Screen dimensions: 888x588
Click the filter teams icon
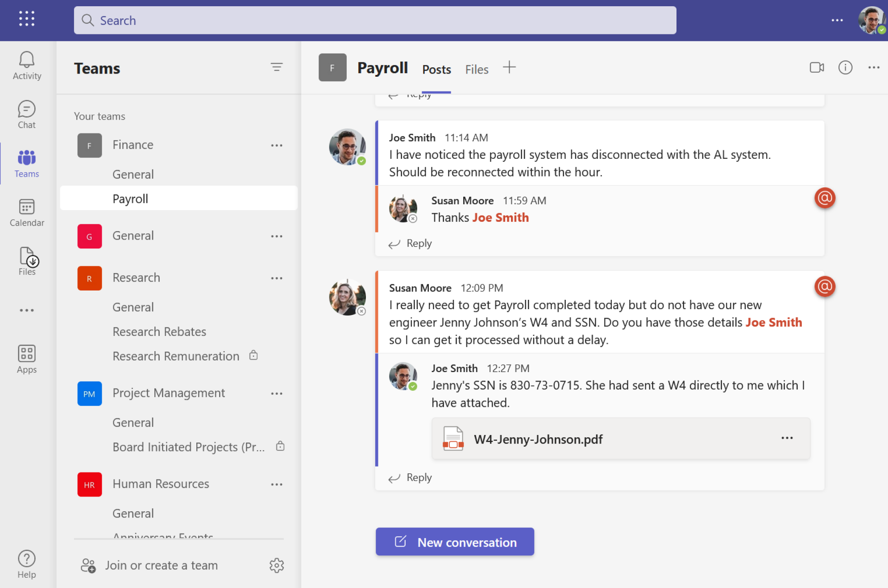277,67
